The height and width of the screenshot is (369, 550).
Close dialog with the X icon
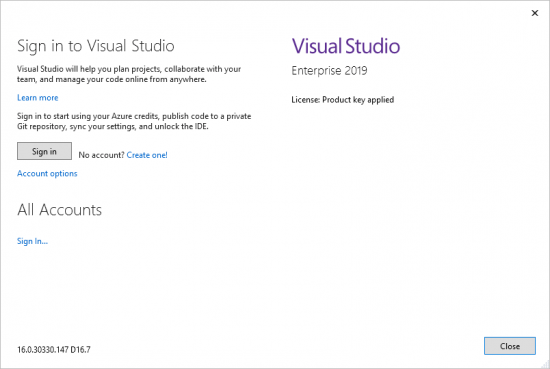(535, 13)
